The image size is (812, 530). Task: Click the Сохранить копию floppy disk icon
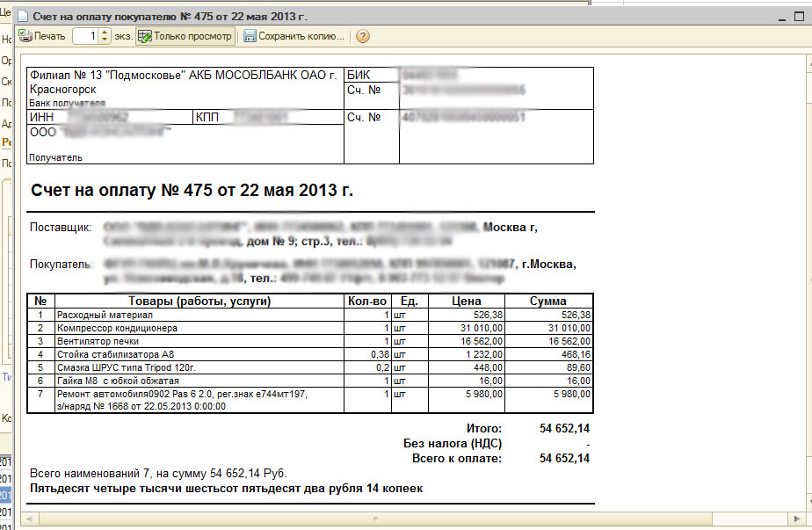coord(250,36)
